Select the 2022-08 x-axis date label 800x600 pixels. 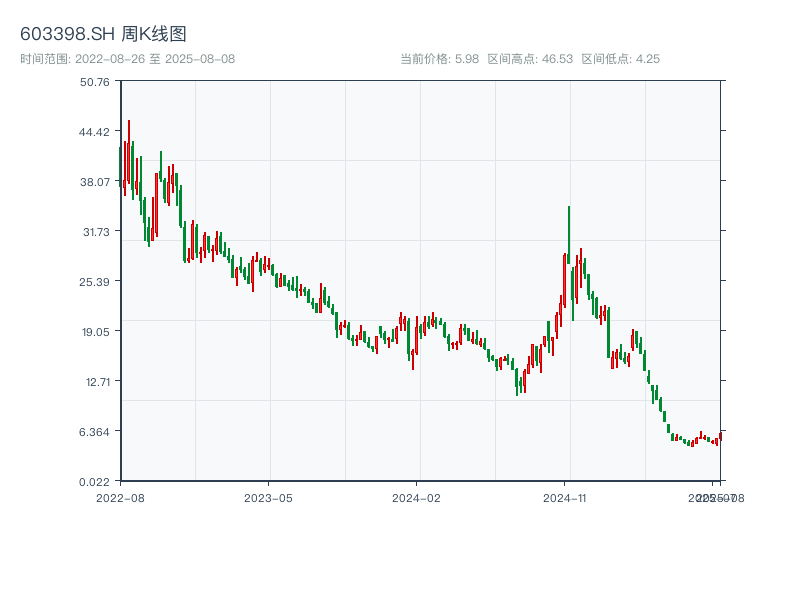click(120, 497)
